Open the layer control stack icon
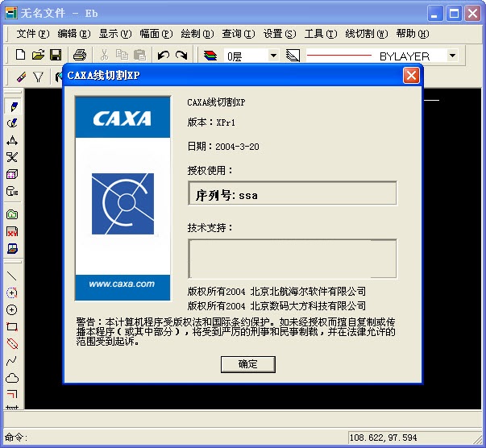 coord(210,56)
